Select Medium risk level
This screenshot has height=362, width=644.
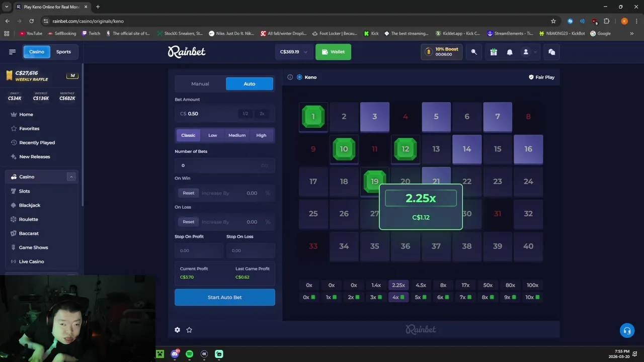point(237,135)
